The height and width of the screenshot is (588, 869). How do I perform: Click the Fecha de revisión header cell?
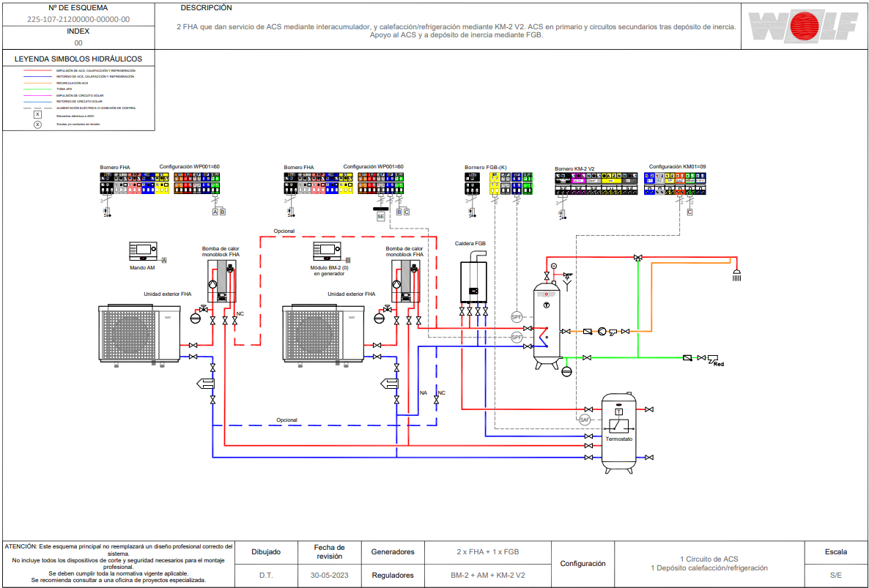(x=329, y=552)
